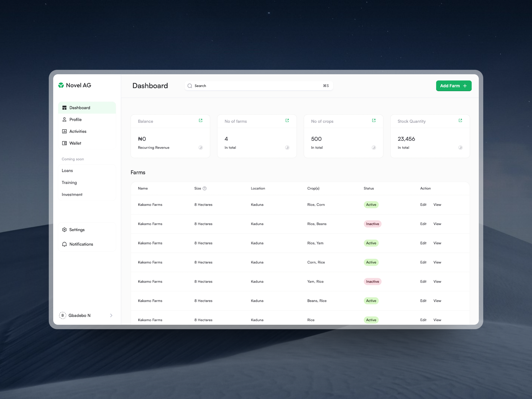
Task: Open the Dashboard menu item
Action: point(87,108)
